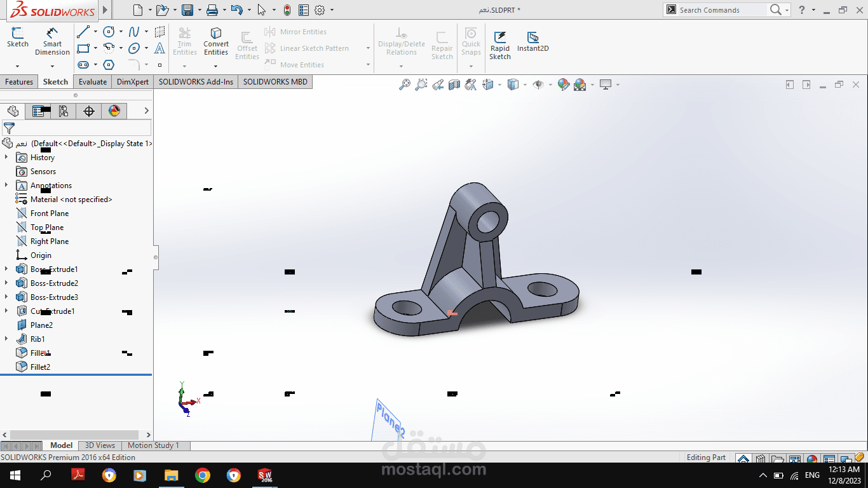Switch to the ConfigurationManager tab
This screenshot has width=868, height=488.
tap(64, 111)
